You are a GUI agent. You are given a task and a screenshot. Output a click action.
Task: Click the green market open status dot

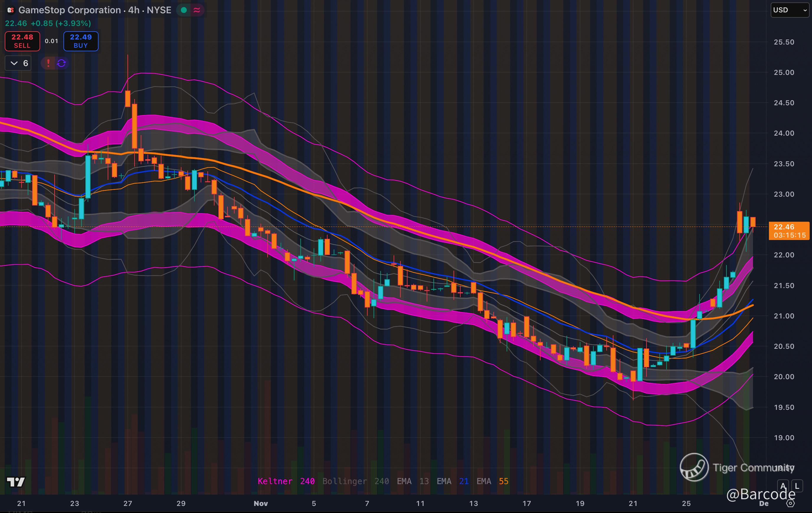(184, 10)
